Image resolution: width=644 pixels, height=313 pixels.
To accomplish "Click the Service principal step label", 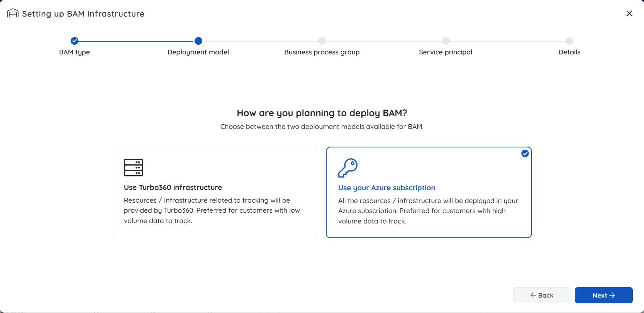I will click(446, 52).
